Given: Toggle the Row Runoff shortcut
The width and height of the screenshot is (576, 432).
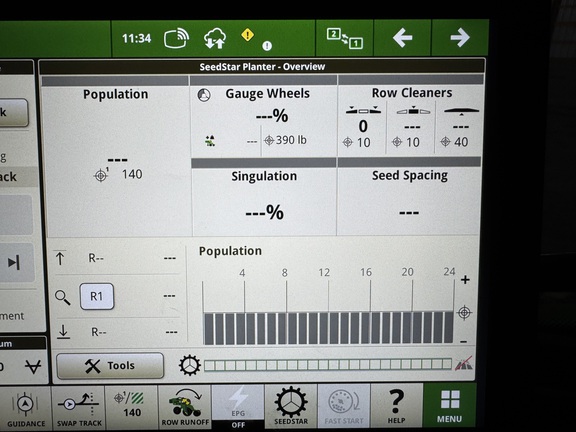Looking at the screenshot, I should (x=185, y=407).
